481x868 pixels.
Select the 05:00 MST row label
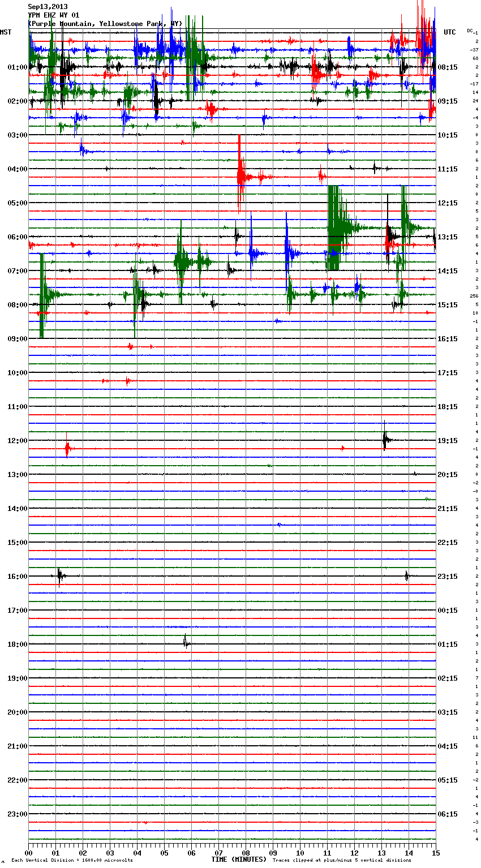17,203
